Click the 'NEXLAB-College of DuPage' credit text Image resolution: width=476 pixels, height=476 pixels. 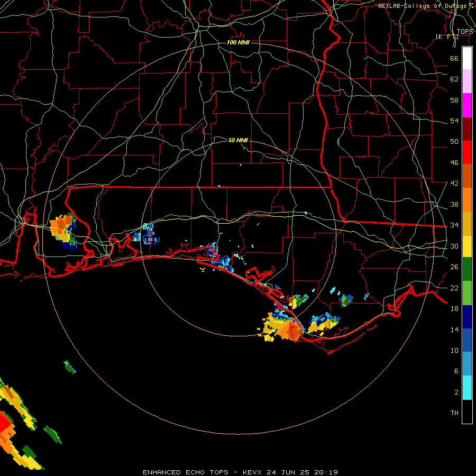[x=422, y=6]
